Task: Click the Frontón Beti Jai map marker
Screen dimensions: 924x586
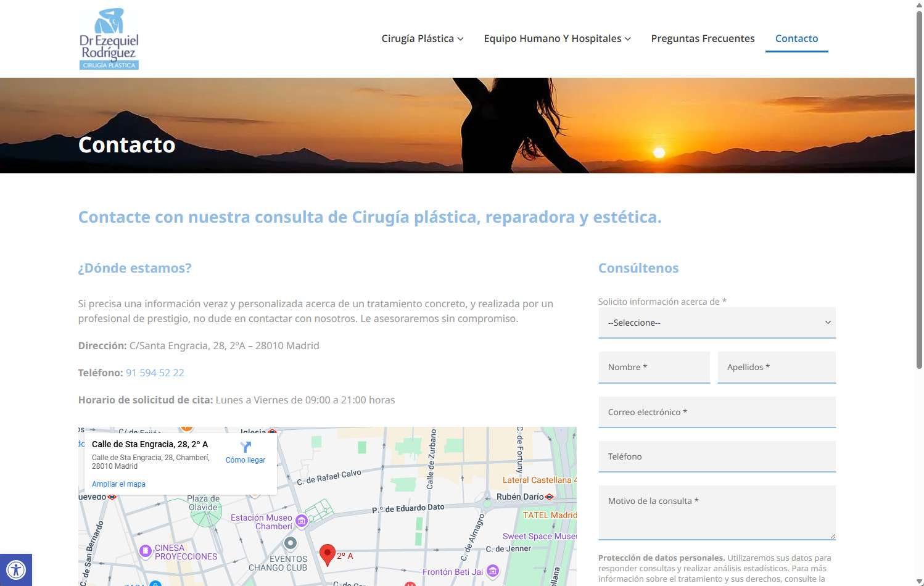Action: click(x=492, y=571)
